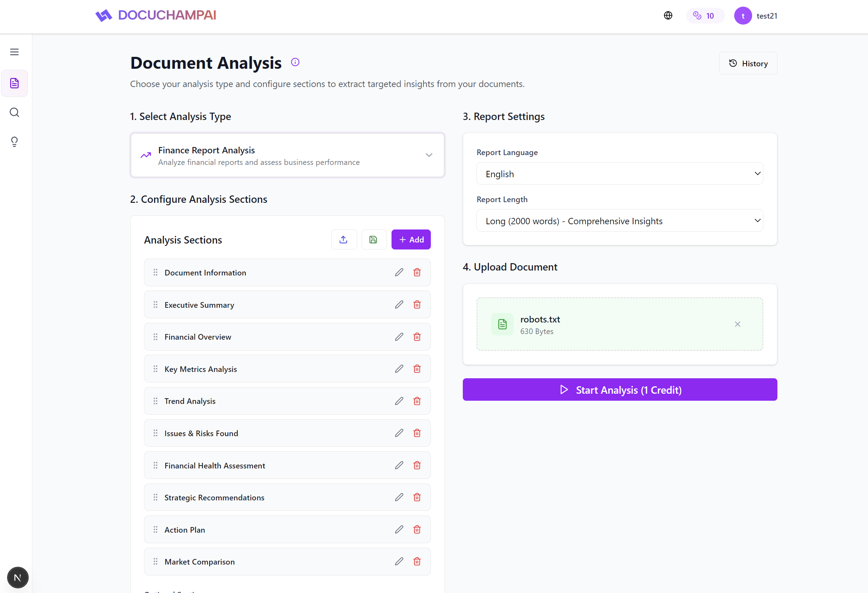Delete the Financial Health Assessment section
This screenshot has width=868, height=593.
point(417,465)
